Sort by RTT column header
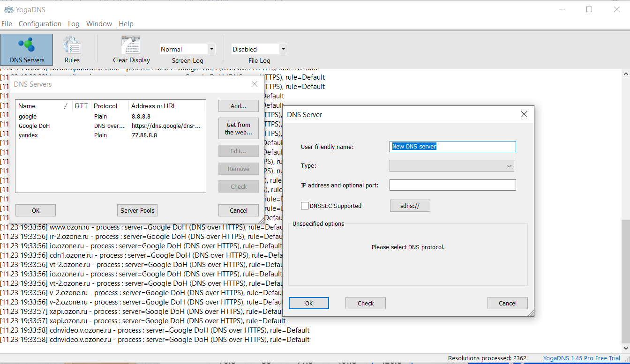 pos(82,106)
